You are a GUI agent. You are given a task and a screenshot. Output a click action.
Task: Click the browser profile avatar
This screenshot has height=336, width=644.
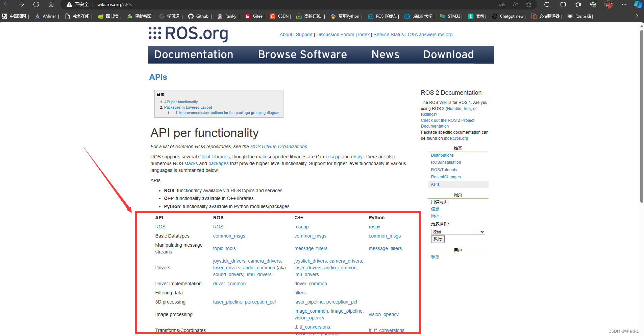tap(608, 4)
